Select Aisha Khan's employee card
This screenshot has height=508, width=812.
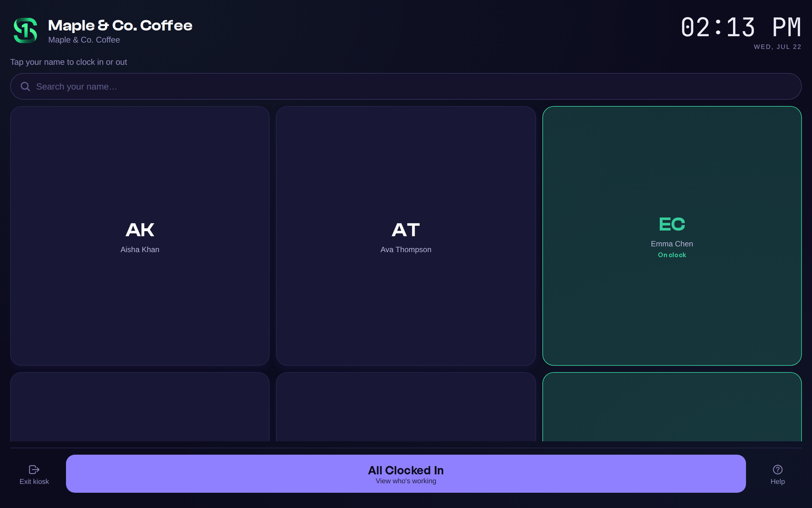click(140, 236)
